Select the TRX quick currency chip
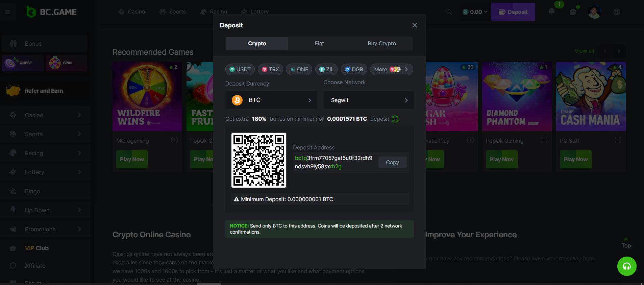This screenshot has width=644, height=285. click(x=270, y=69)
